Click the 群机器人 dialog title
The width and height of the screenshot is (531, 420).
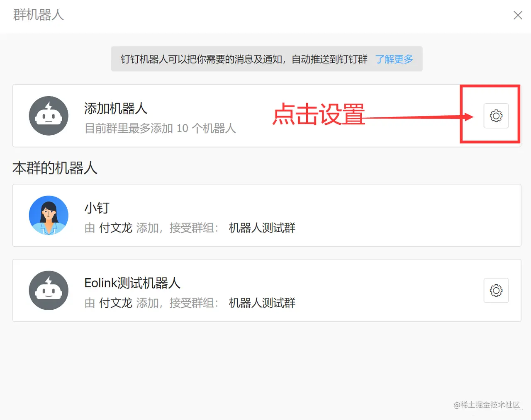(x=38, y=15)
